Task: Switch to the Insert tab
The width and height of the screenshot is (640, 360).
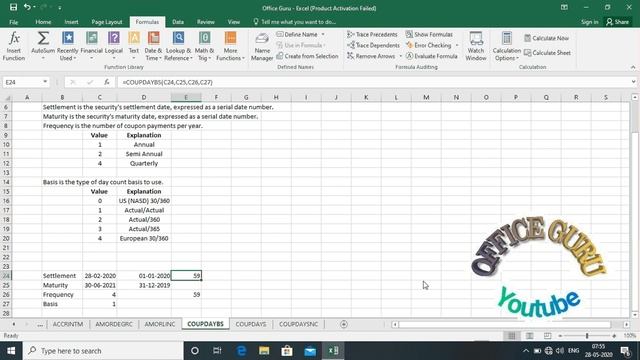Action: point(71,22)
